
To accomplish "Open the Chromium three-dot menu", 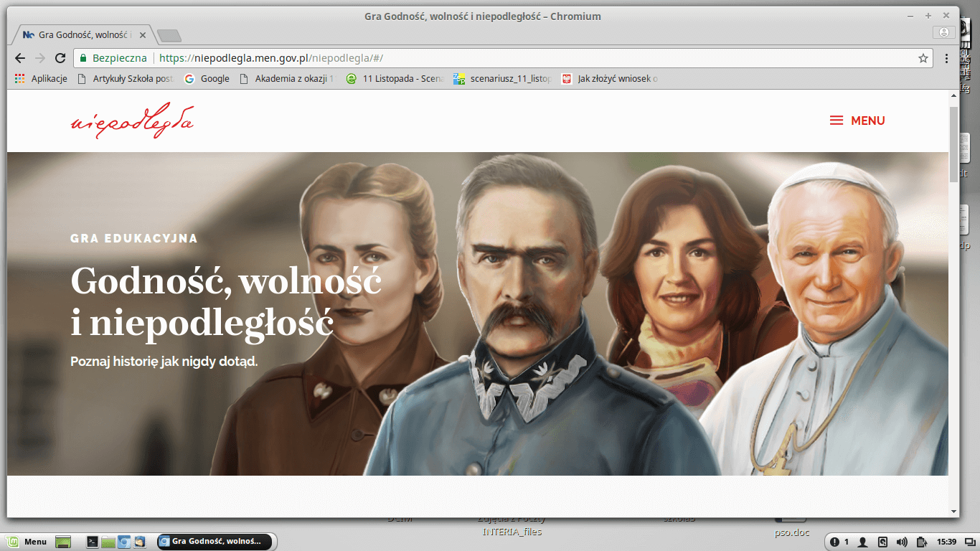I will pyautogui.click(x=946, y=58).
